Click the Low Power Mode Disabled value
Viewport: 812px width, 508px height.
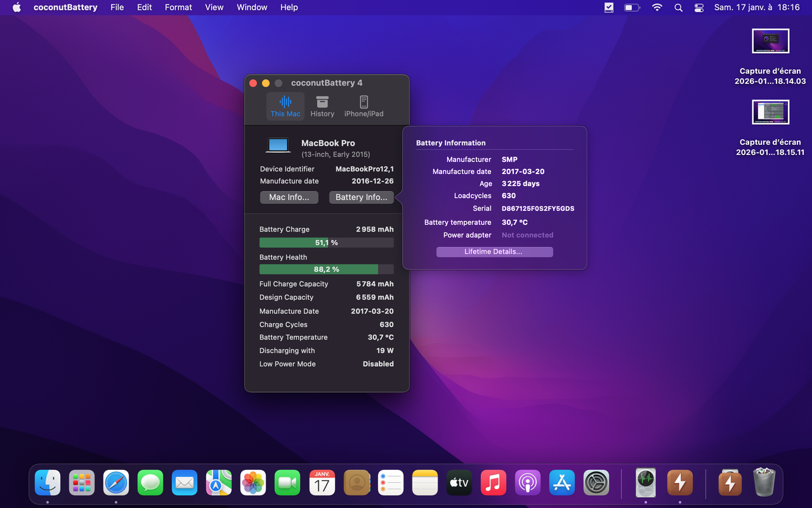point(378,364)
